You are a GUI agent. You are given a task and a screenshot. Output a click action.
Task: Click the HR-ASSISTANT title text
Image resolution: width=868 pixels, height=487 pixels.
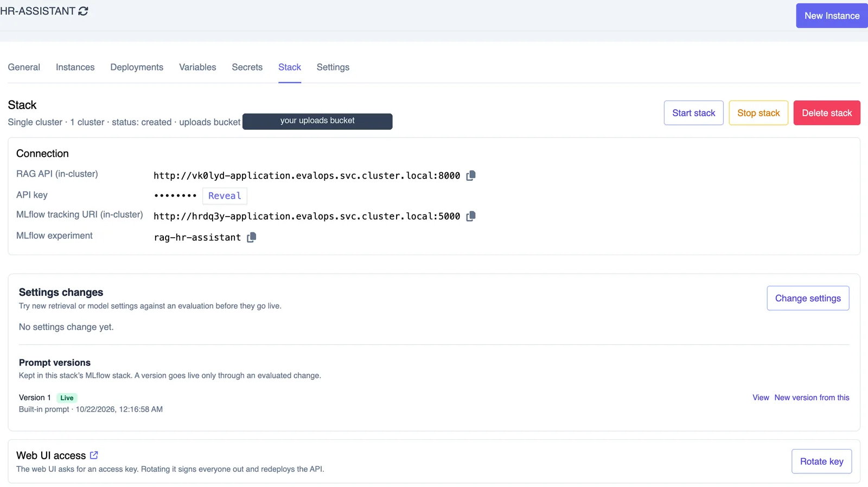click(37, 11)
